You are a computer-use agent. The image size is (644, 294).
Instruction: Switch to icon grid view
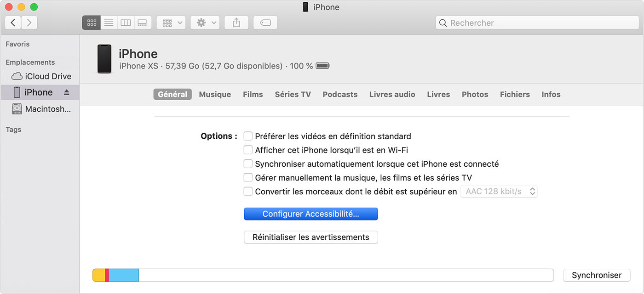click(x=92, y=23)
